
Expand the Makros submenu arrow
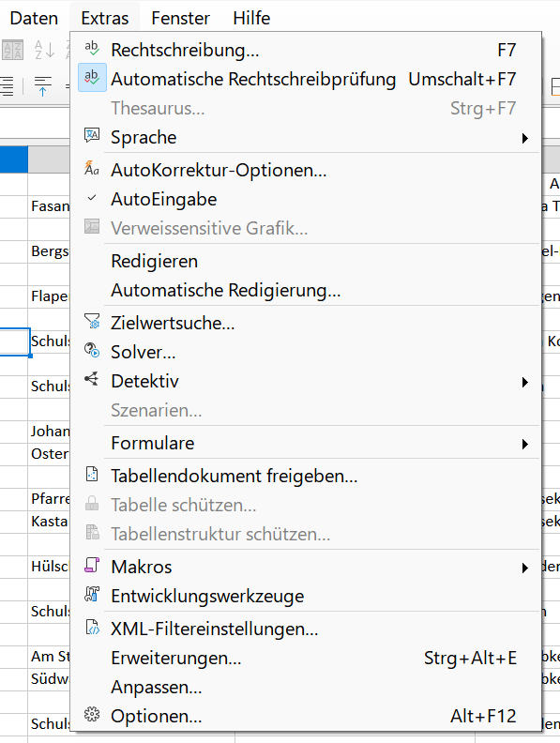point(524,568)
